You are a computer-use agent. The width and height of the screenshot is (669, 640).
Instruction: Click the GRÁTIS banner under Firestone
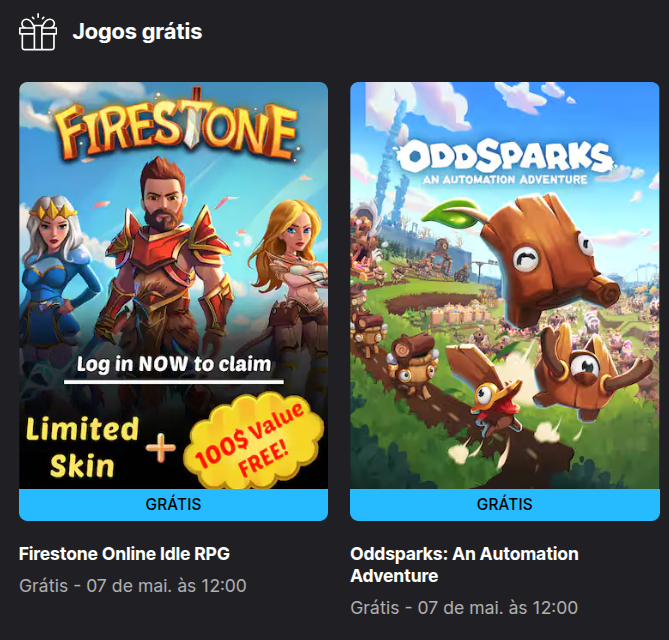coord(174,504)
